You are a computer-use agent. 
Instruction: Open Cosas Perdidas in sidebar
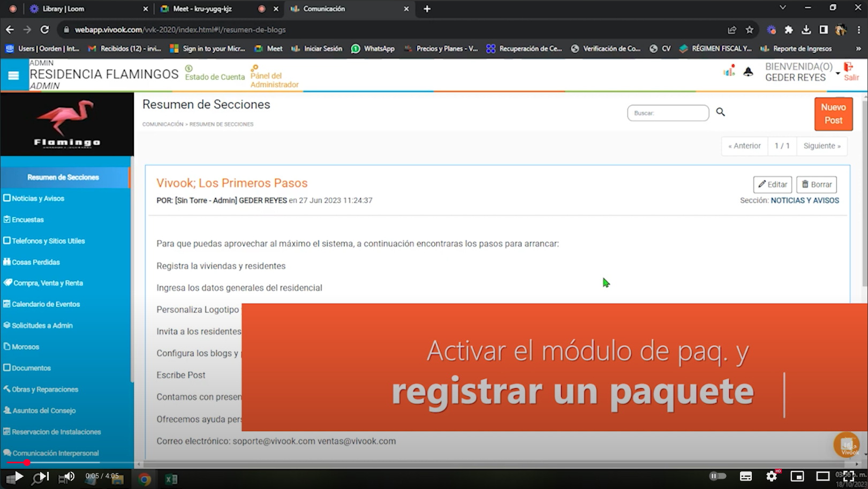coord(35,262)
